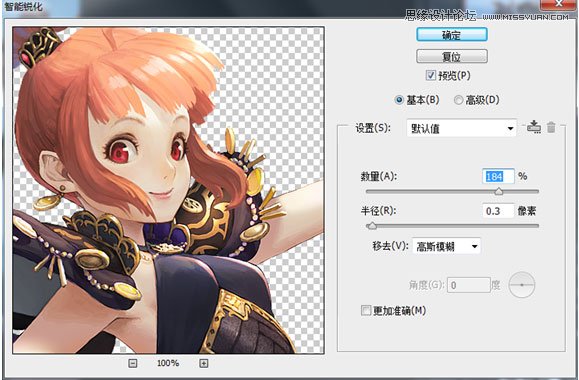Open the 移去(V) dropdown showing 高斯模糊
The width and height of the screenshot is (579, 380).
(x=446, y=246)
